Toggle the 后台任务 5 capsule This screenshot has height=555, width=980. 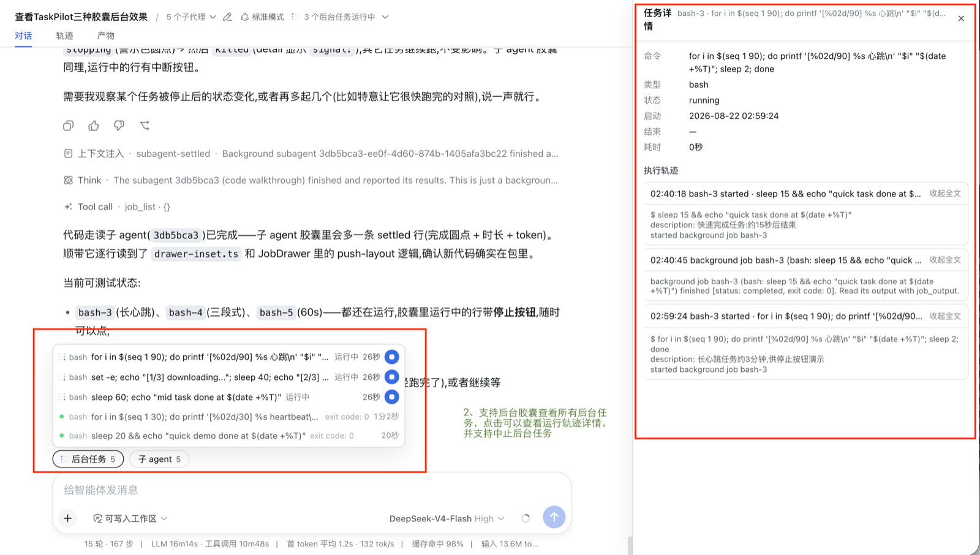tap(88, 459)
